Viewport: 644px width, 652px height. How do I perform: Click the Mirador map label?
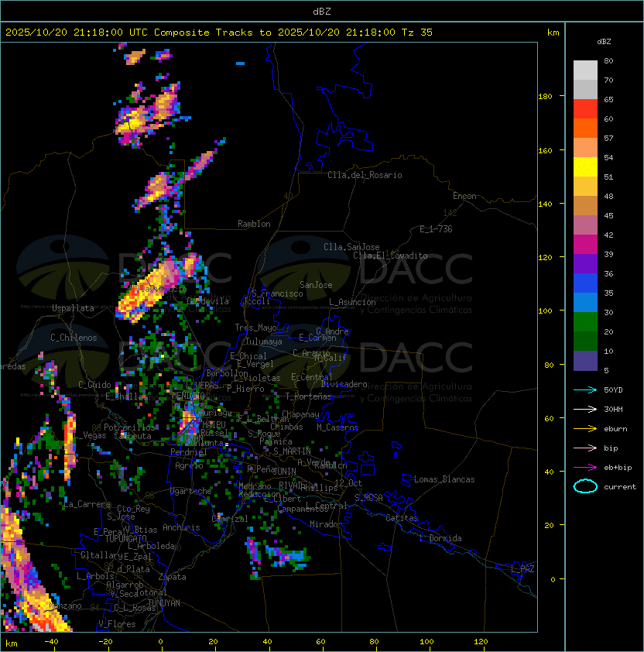point(326,524)
